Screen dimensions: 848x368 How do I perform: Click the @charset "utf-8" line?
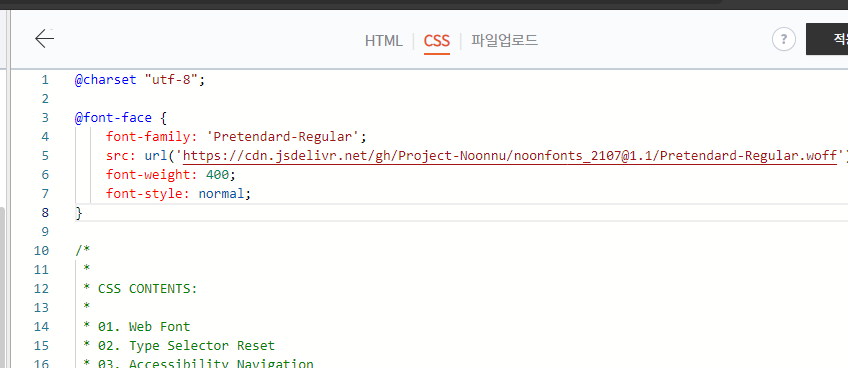(140, 80)
